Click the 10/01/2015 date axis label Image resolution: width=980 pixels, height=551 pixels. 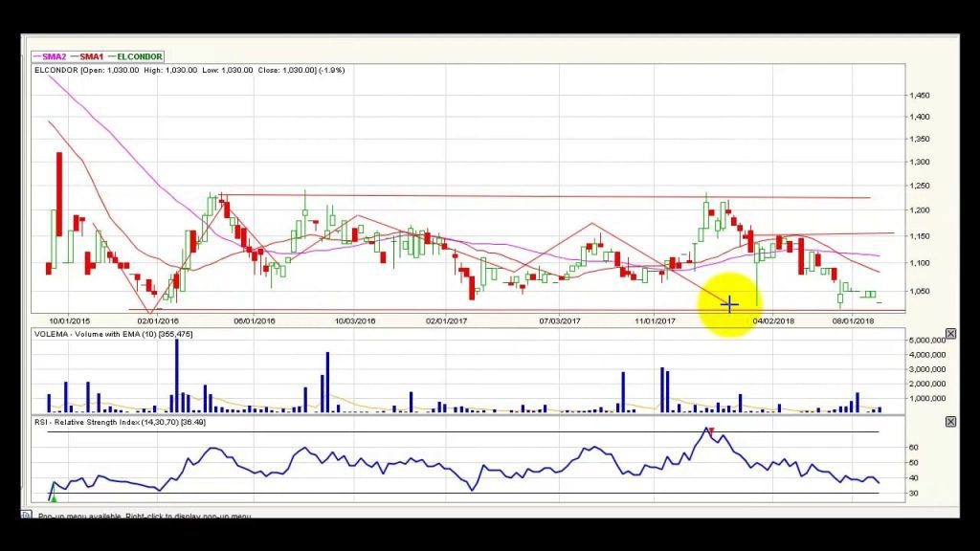(x=69, y=321)
